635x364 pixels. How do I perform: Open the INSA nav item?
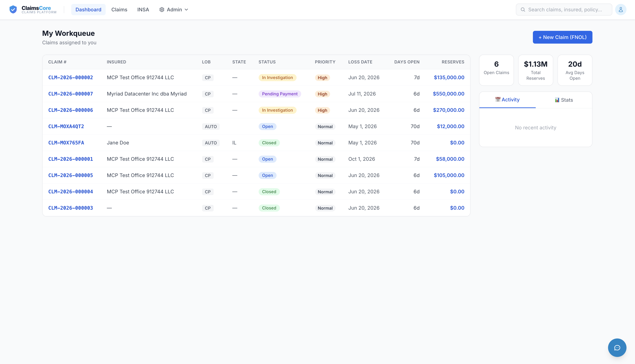(143, 10)
